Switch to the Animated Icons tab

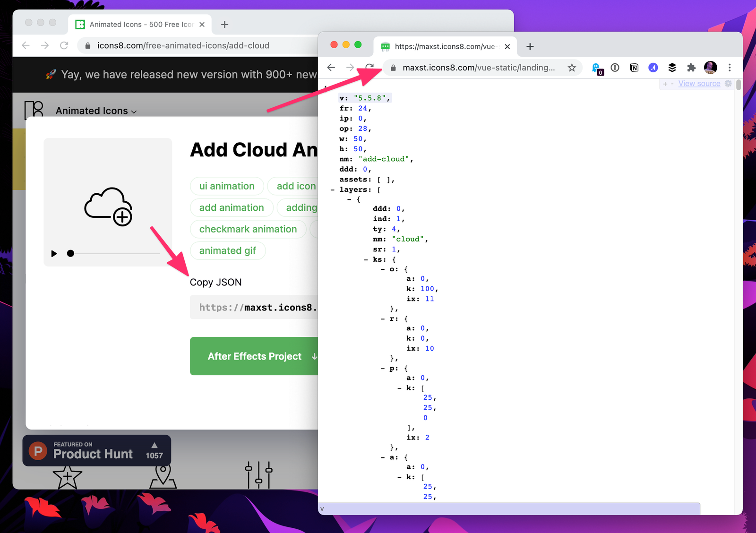(x=140, y=24)
